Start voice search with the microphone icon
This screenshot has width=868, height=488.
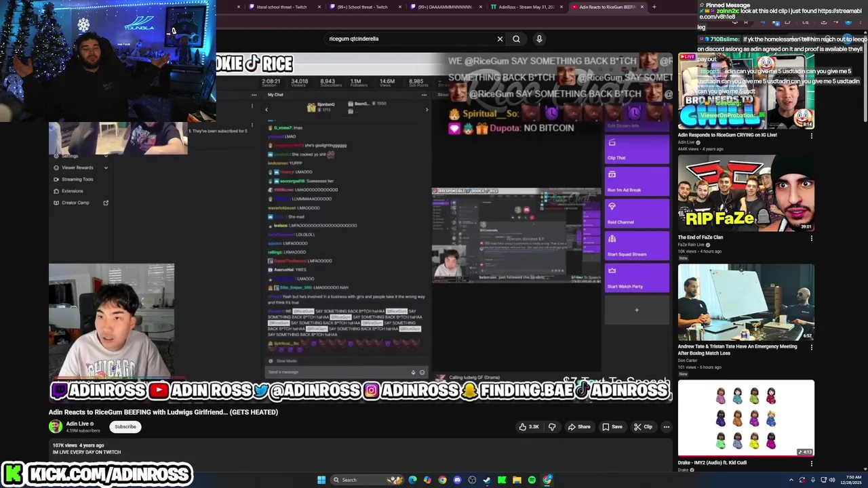pos(539,39)
